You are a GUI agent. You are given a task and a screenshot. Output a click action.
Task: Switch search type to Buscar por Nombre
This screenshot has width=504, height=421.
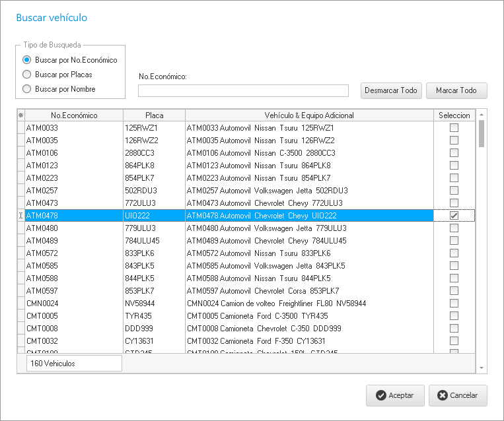27,89
